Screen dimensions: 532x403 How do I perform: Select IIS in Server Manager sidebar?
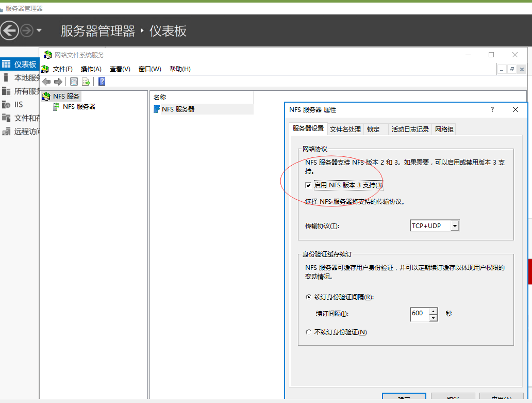click(x=20, y=105)
